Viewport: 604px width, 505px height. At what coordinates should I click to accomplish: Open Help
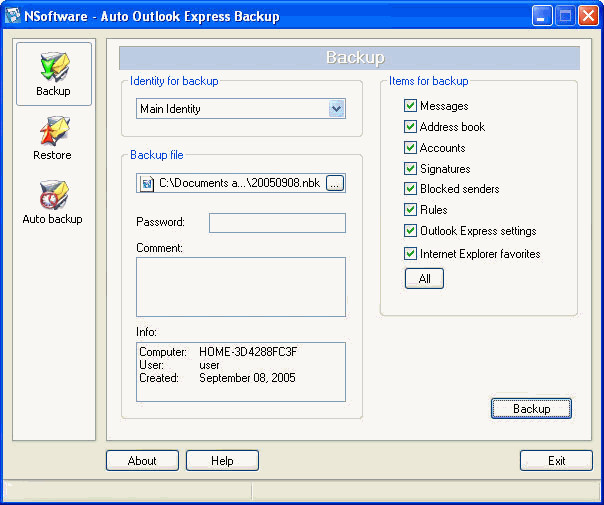(222, 460)
